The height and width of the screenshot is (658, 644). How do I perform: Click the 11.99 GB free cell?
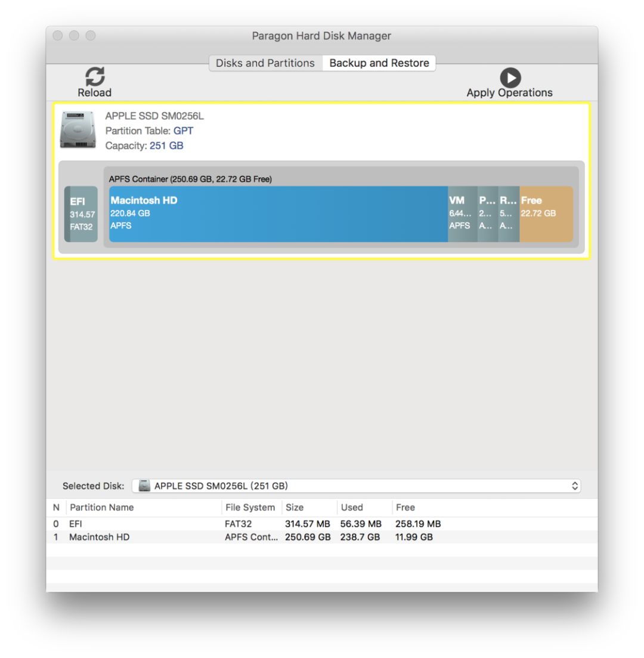coord(414,537)
